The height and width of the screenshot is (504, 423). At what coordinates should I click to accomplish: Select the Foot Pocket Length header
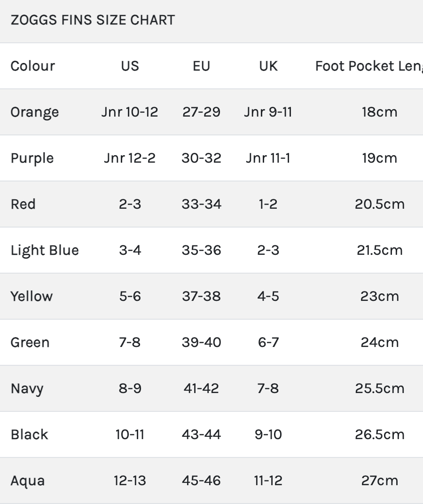[x=369, y=66]
